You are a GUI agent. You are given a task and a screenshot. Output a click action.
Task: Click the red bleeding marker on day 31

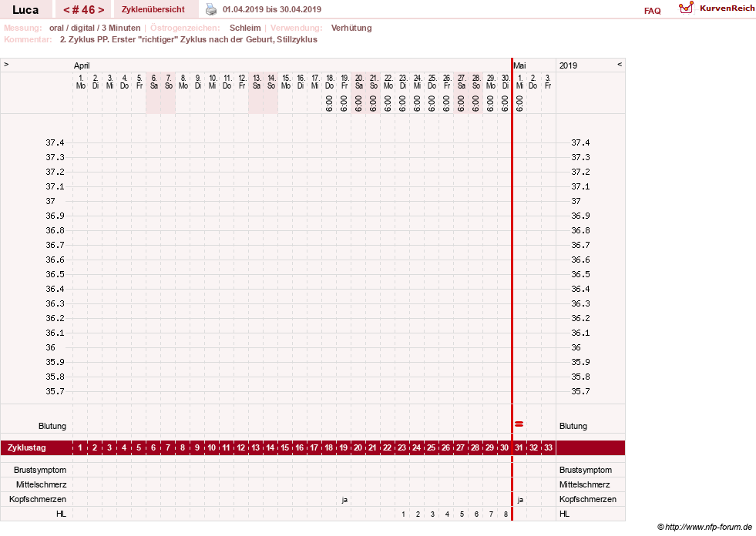coord(519,424)
